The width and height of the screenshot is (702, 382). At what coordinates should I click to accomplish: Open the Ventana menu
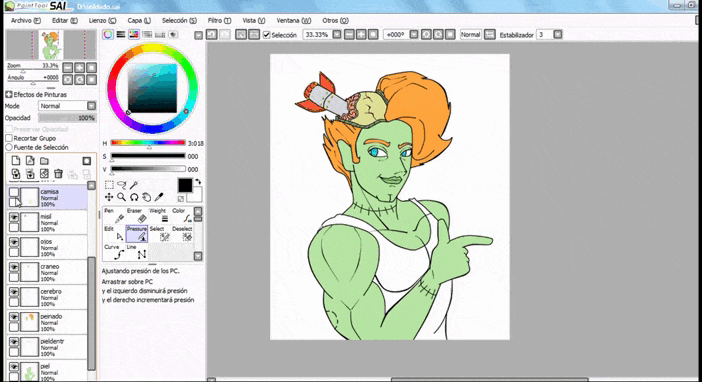(x=294, y=21)
